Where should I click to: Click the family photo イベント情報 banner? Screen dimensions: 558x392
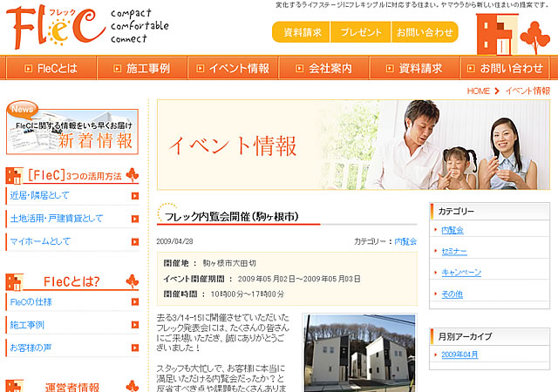tap(353, 145)
